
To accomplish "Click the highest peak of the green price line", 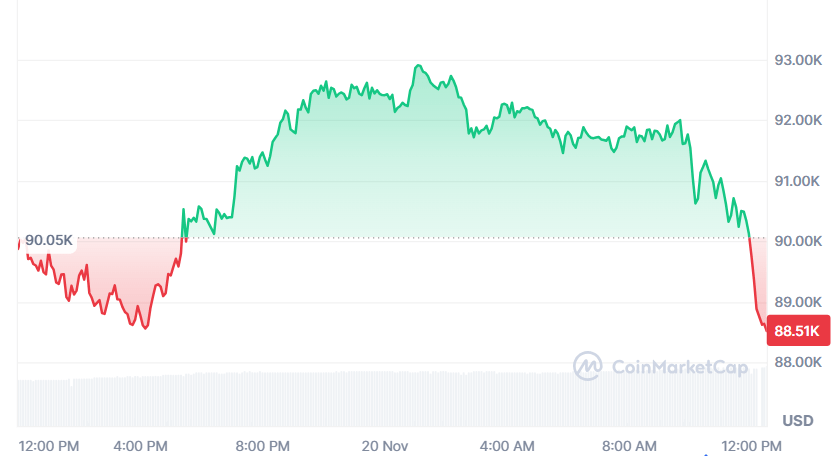I will (417, 66).
